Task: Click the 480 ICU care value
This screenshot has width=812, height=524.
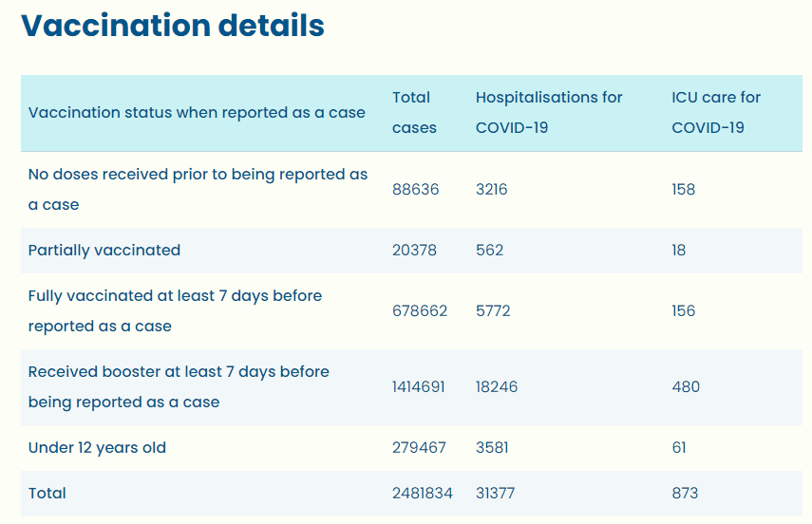Action: tap(686, 387)
